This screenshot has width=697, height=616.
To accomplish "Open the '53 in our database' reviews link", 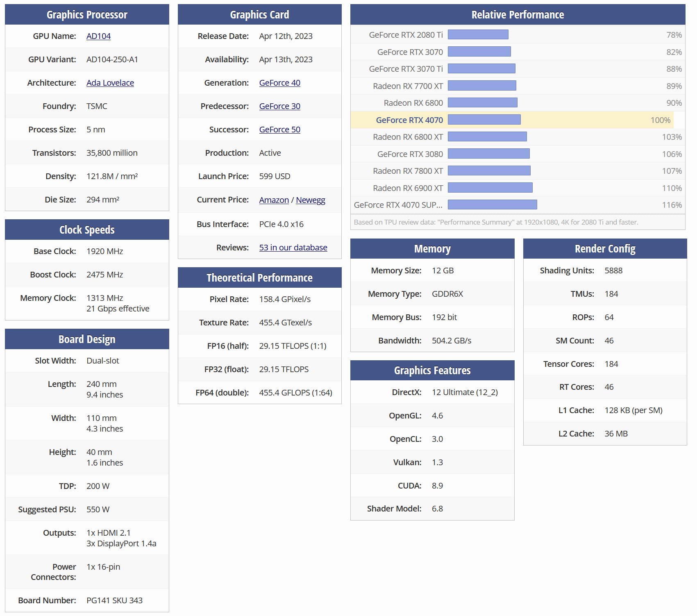I will [293, 248].
